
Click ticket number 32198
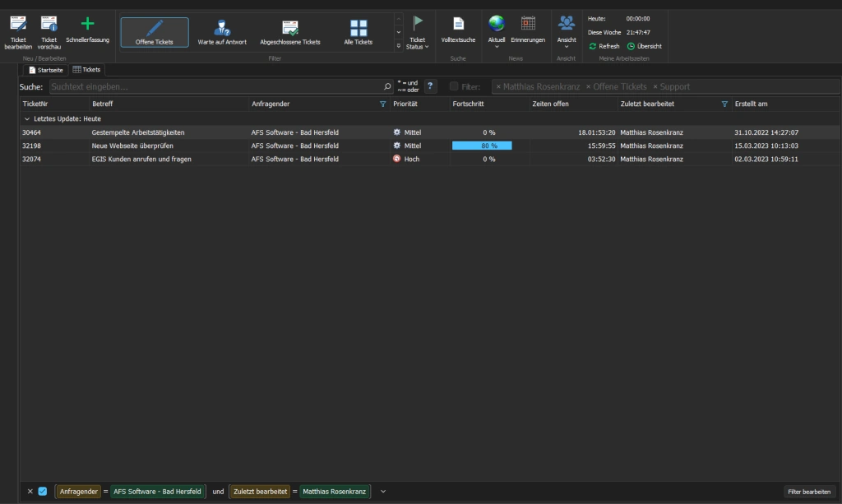pos(32,146)
